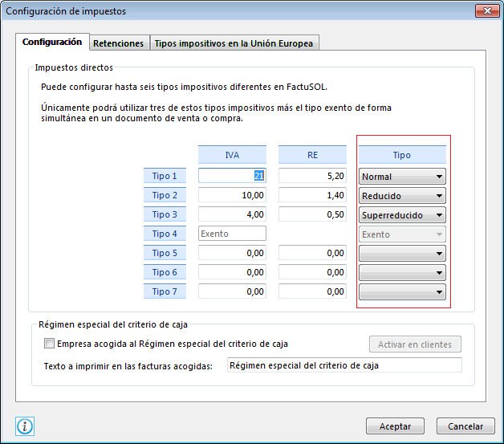Click the Tipo 1 IVA field
This screenshot has height=444, width=504.
(x=232, y=176)
